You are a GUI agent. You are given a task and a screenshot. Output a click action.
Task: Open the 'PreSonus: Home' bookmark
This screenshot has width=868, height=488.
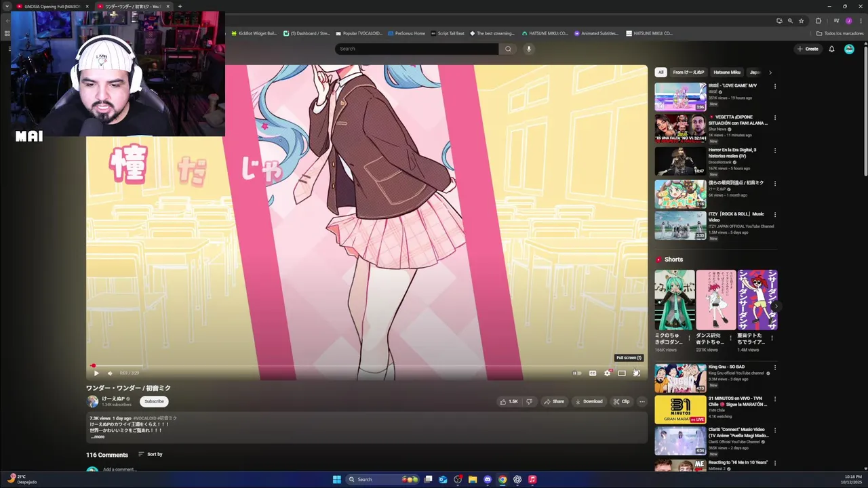[406, 33]
